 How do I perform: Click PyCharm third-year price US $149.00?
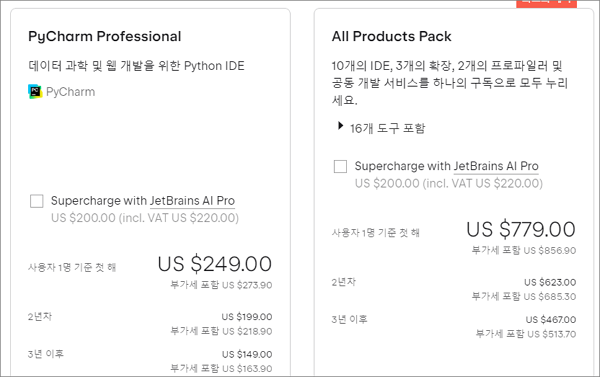[x=247, y=354]
